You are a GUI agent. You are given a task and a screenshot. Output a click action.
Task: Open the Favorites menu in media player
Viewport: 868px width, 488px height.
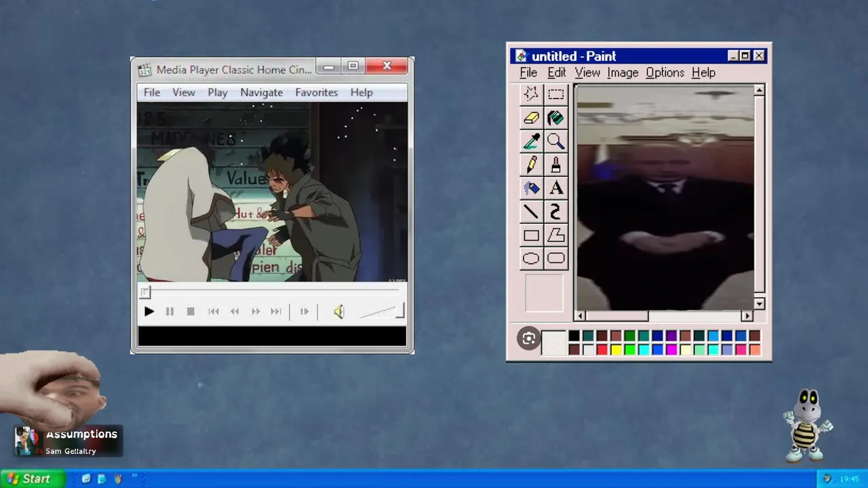point(317,92)
